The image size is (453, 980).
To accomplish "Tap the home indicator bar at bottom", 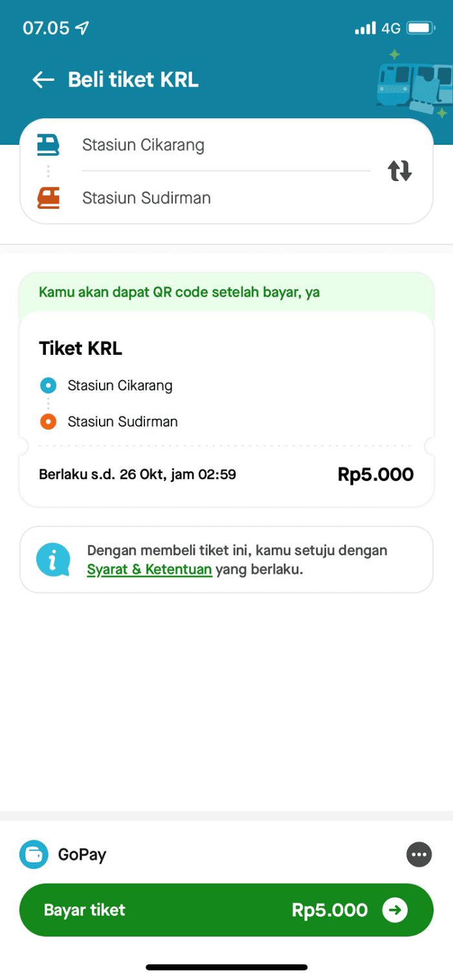I will 226,966.
